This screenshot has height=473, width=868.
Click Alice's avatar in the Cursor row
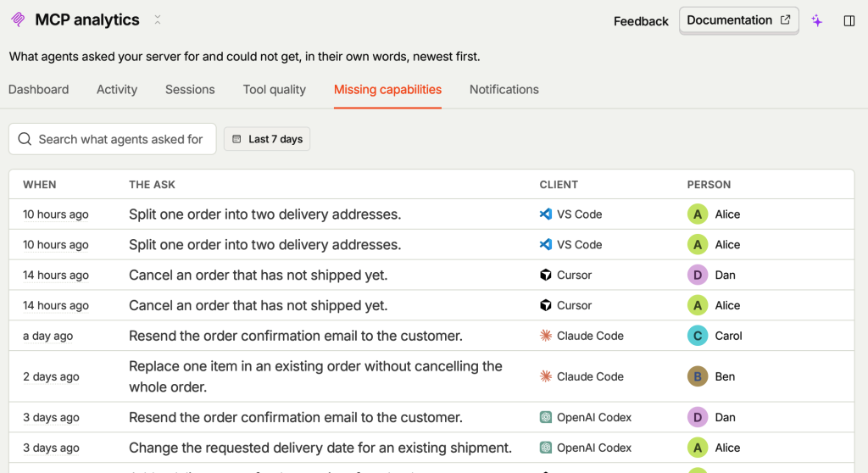(x=698, y=306)
